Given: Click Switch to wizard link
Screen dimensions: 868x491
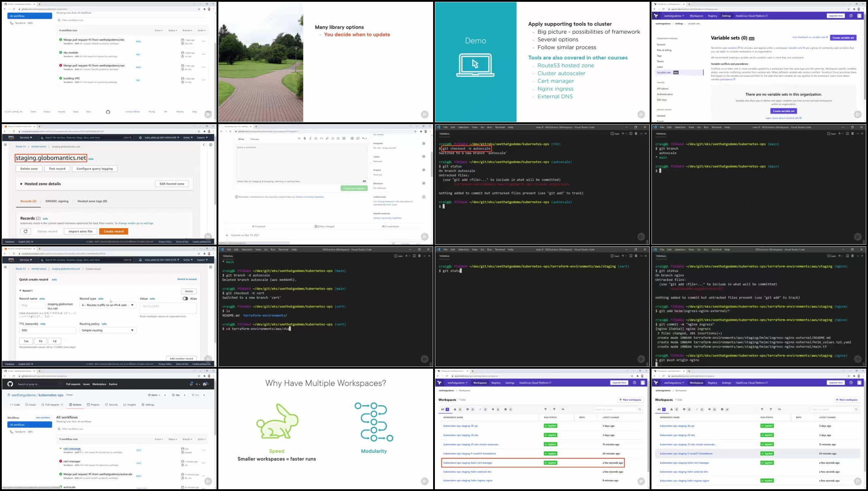Looking at the screenshot, I should tap(187, 279).
